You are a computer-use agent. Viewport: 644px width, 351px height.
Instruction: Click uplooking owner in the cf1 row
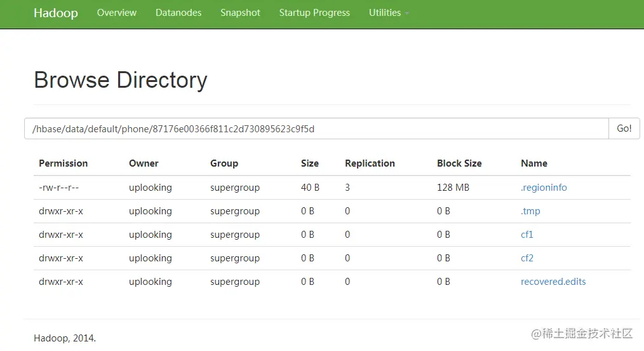click(x=151, y=235)
